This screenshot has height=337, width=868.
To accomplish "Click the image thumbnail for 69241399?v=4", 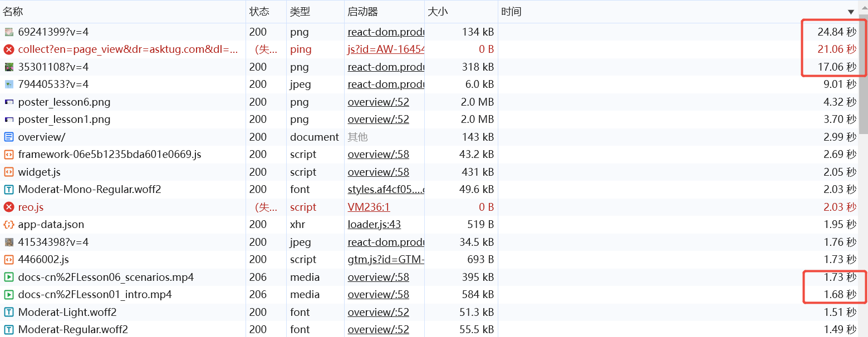I will [x=9, y=32].
